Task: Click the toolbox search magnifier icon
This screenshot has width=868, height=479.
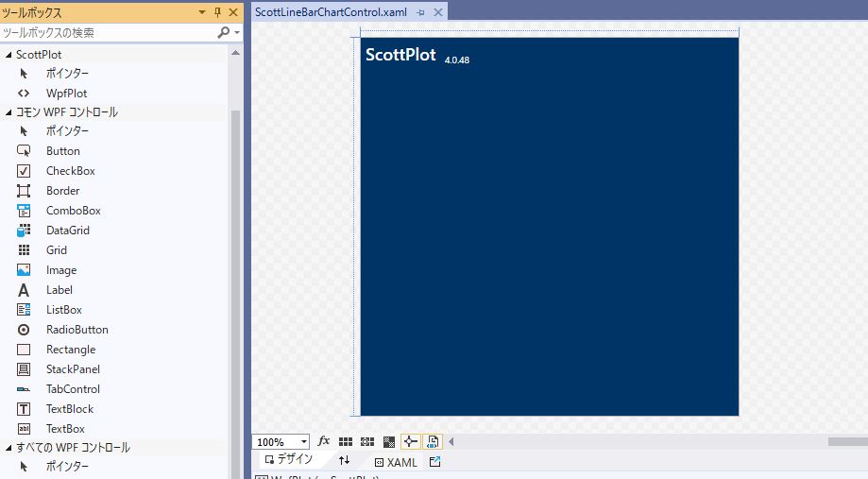Action: point(224,33)
